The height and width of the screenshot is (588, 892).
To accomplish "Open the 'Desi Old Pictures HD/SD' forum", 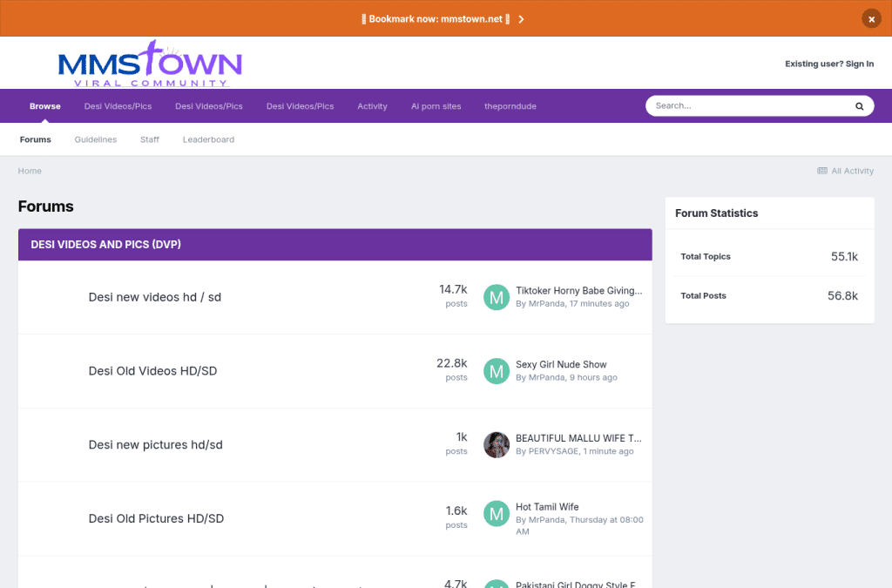I will [156, 518].
